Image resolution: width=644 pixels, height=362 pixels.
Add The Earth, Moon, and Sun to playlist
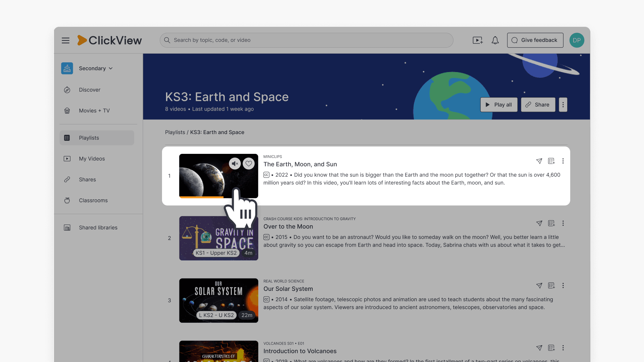[x=551, y=161]
